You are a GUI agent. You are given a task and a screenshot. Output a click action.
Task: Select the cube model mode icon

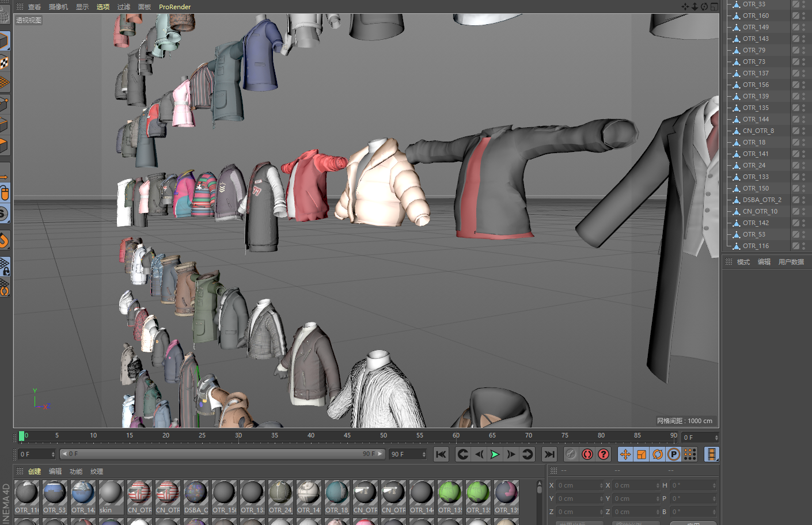(x=5, y=41)
